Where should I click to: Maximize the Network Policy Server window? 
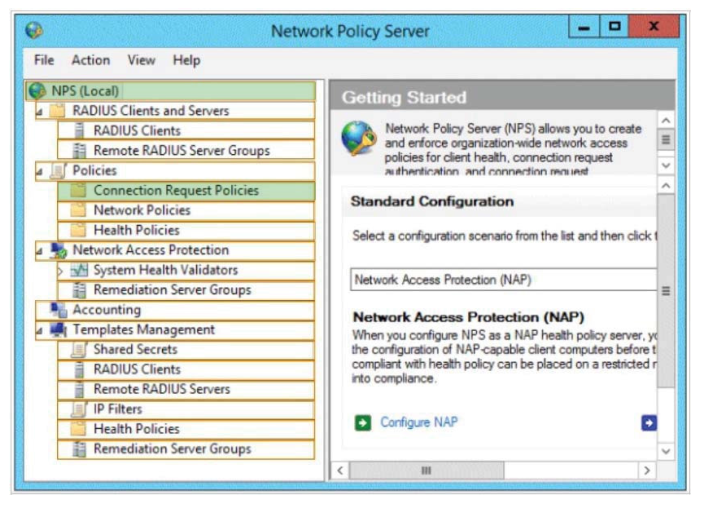click(614, 27)
